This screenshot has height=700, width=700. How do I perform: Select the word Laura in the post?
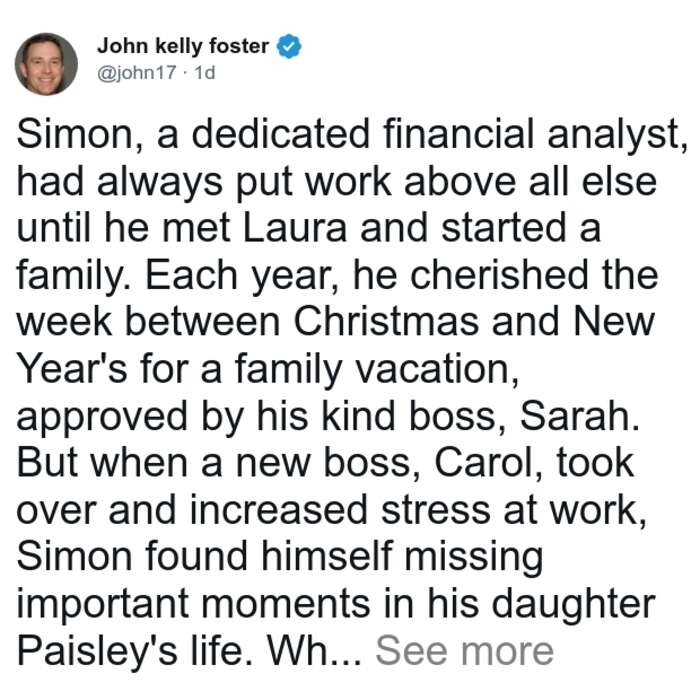coord(295,228)
